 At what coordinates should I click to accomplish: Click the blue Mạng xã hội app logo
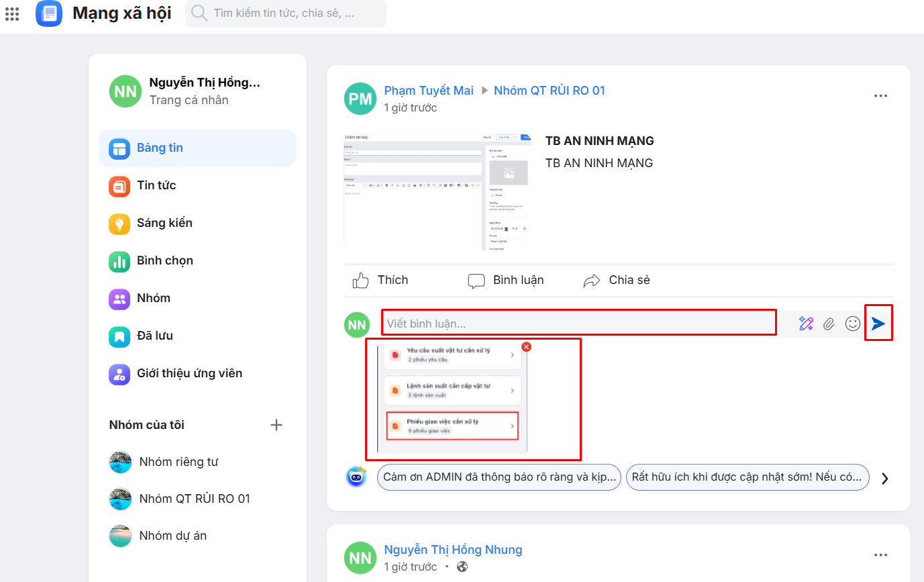click(x=49, y=13)
